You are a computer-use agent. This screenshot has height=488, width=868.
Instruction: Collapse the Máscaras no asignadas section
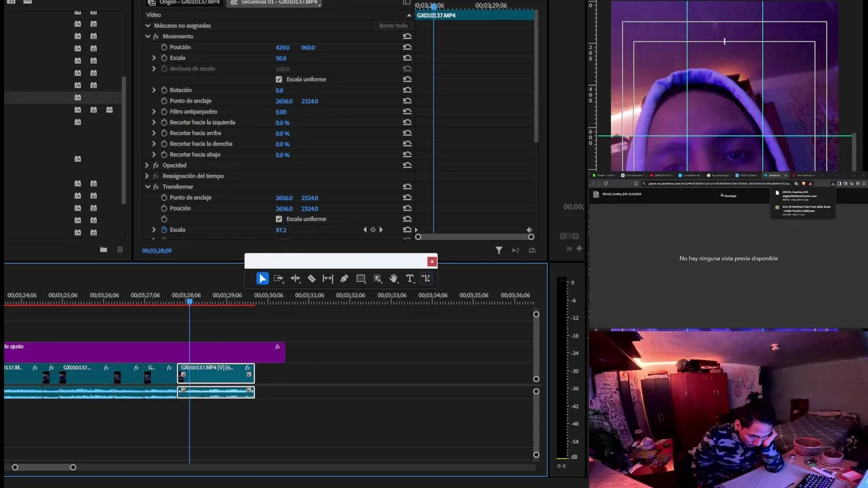147,26
